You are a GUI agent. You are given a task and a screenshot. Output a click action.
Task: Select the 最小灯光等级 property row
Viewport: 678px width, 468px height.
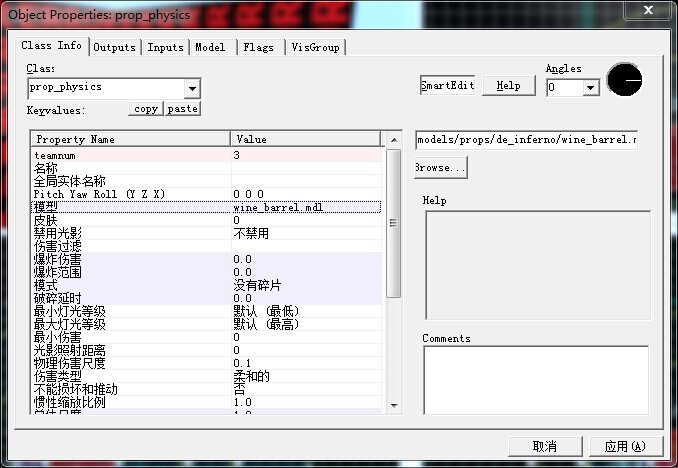208,311
